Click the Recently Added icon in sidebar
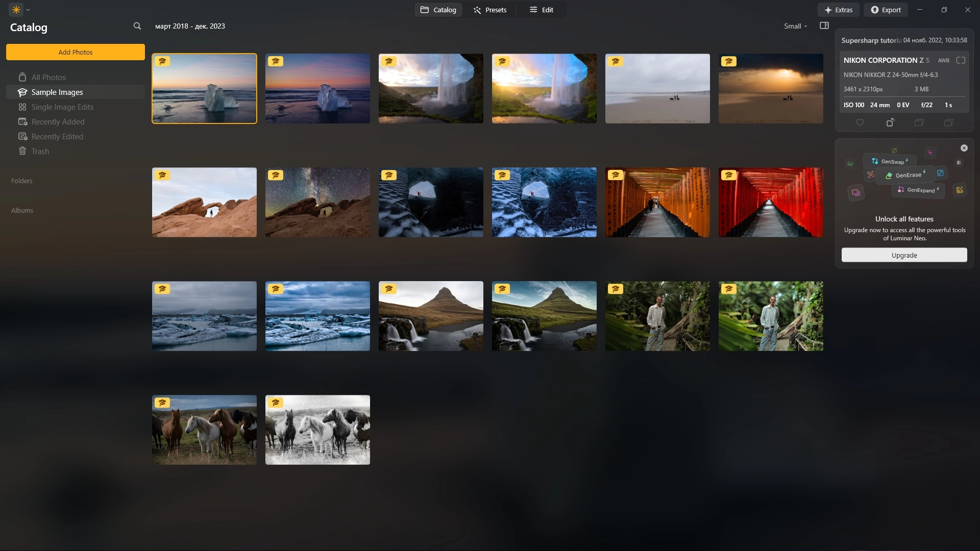 (x=22, y=121)
